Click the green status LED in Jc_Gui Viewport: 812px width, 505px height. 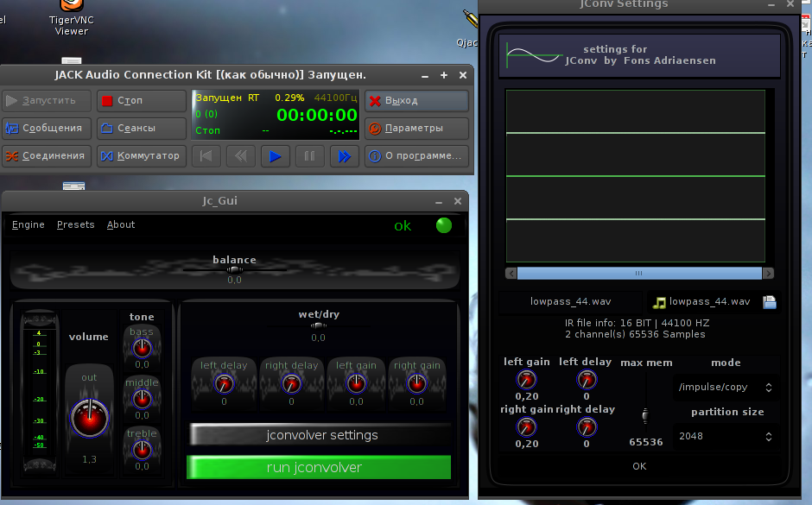click(444, 225)
